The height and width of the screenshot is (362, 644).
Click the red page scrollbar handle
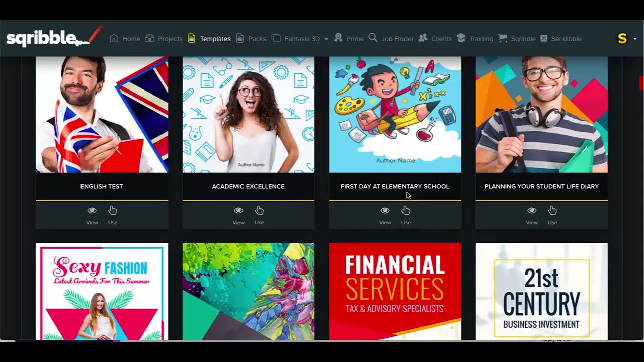click(641, 83)
